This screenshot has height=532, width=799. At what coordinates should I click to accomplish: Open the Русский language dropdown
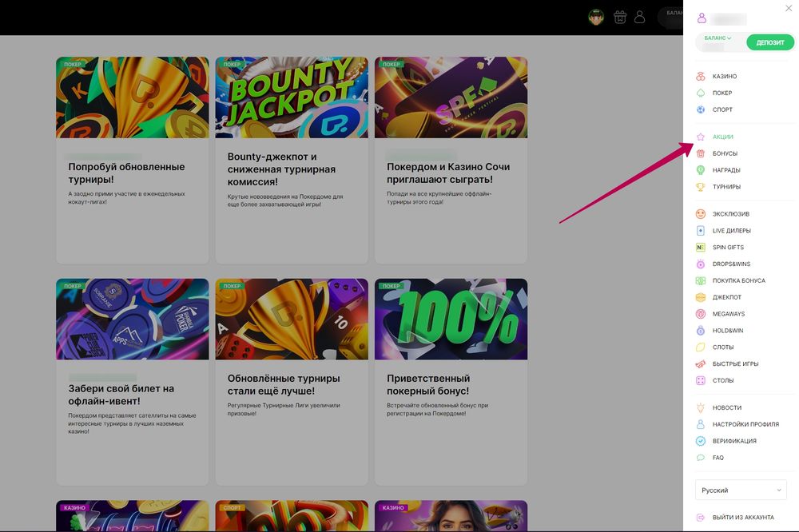(x=741, y=490)
